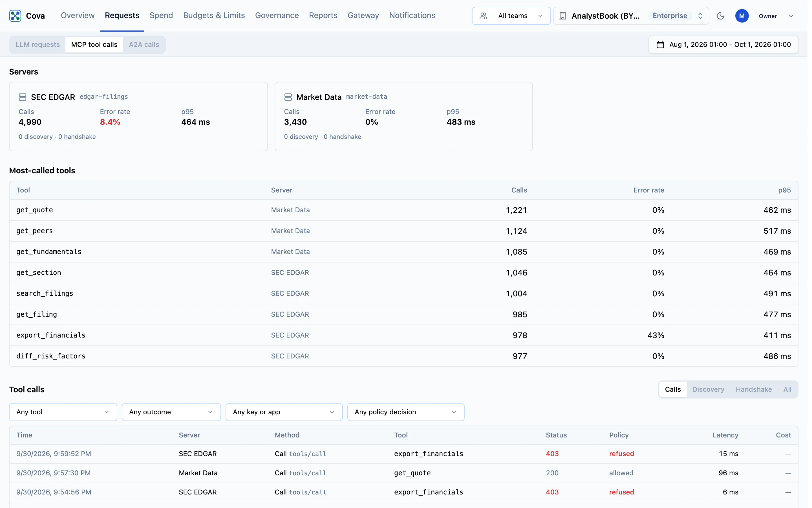Open the Budgets & Limits tab
Viewport: 812px width, 508px height.
pyautogui.click(x=214, y=16)
